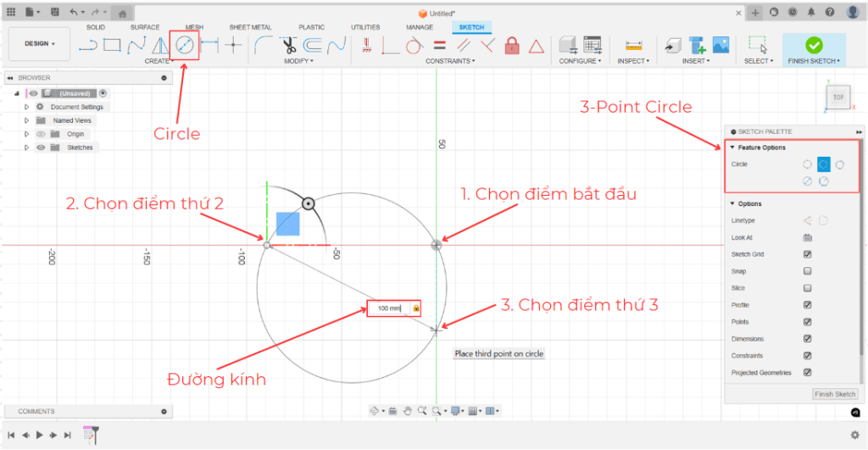Expand the Document Settings tree node
This screenshot has height=450, width=868.
(27, 108)
